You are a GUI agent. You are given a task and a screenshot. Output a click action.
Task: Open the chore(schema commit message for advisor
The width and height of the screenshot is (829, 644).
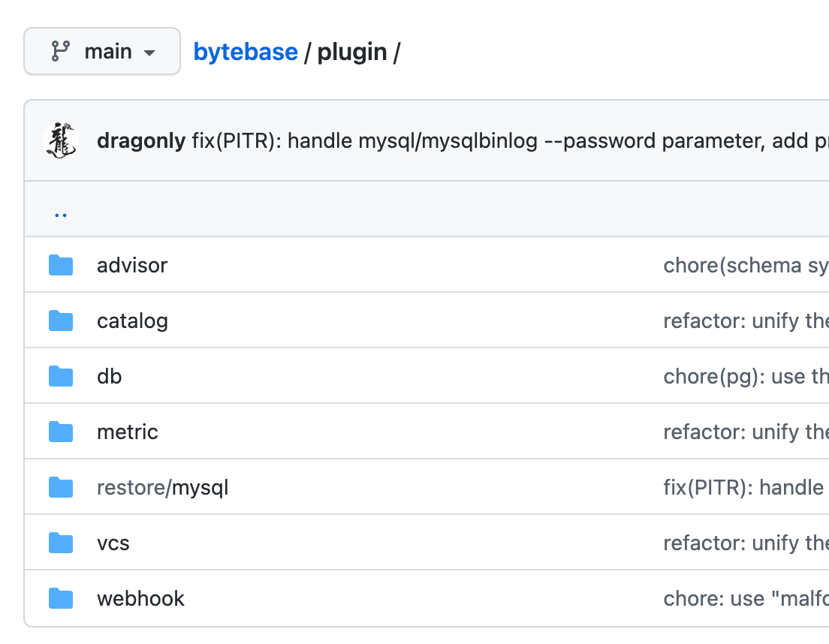(745, 265)
